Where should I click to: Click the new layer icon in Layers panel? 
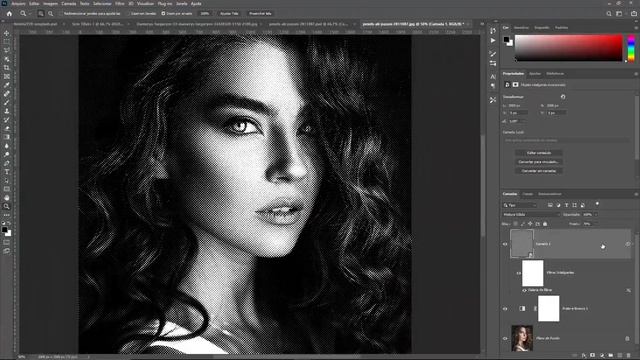pyautogui.click(x=620, y=356)
